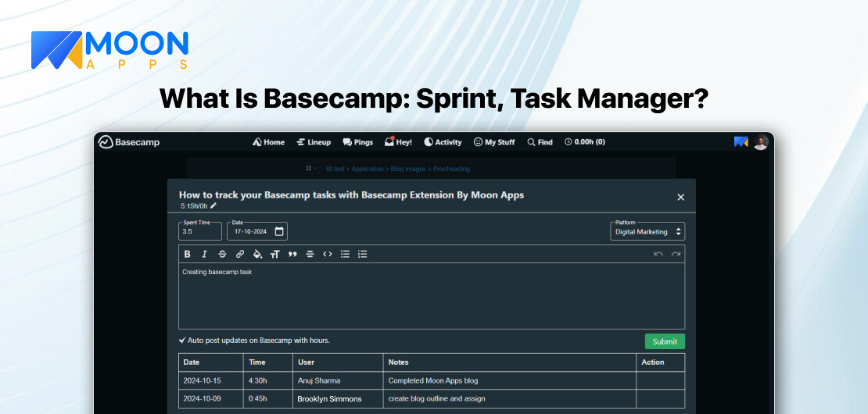Select the 2024-10-09 date cell
This screenshot has width=868, height=414.
coord(211,399)
